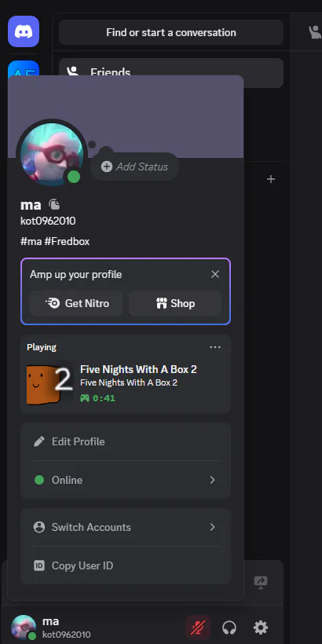Toggle deafen with headphones icon
This screenshot has height=644, width=322.
[229, 628]
